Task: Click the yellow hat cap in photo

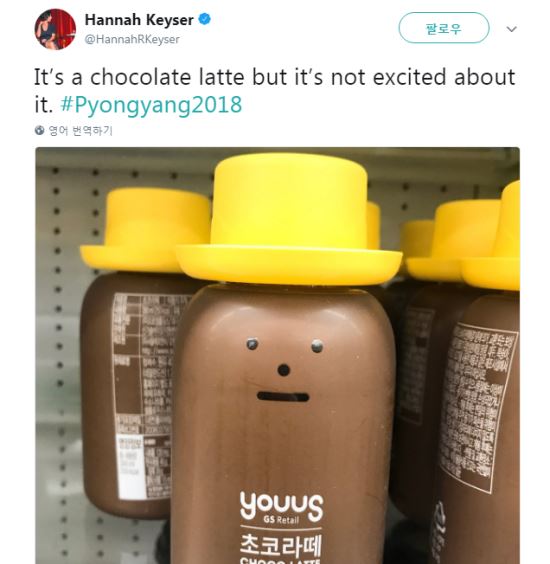Action: click(288, 219)
